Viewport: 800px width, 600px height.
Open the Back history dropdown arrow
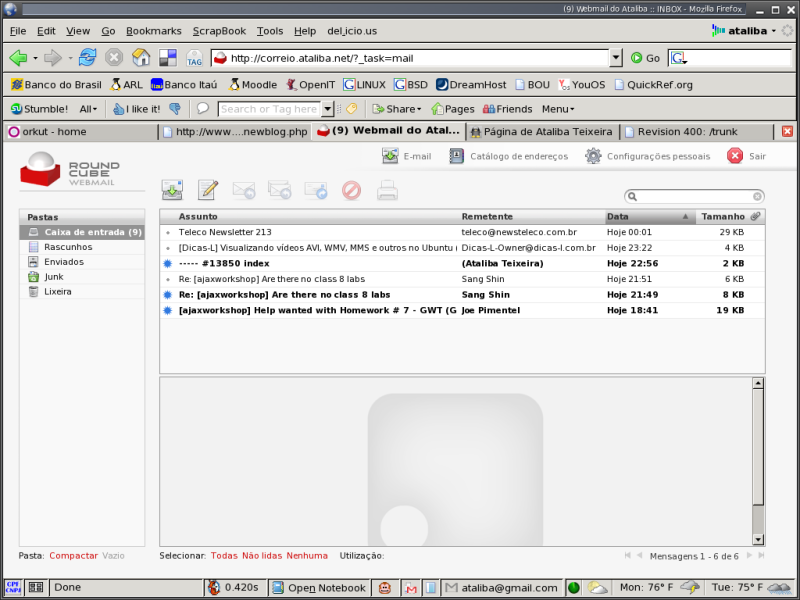tap(35, 58)
